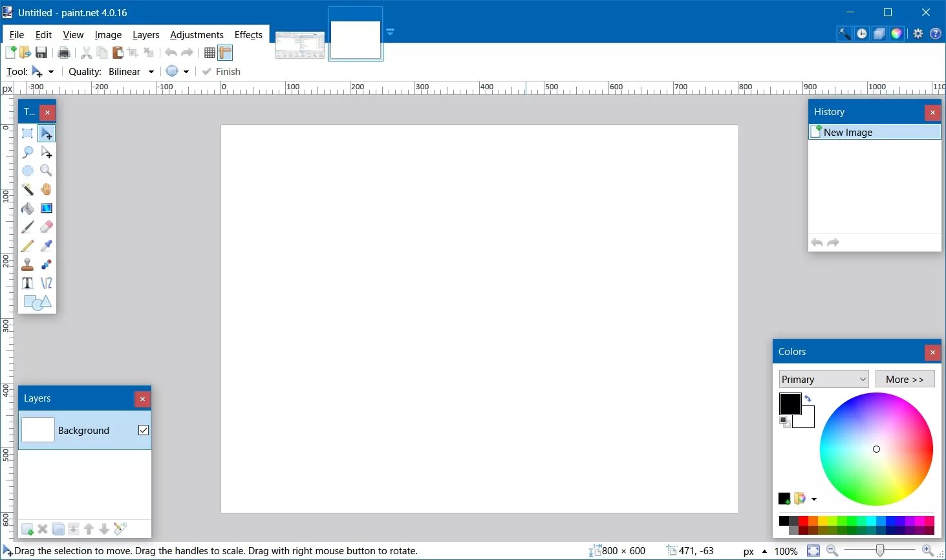This screenshot has height=560, width=946.
Task: Select the Rectangle Select tool
Action: pos(27,133)
